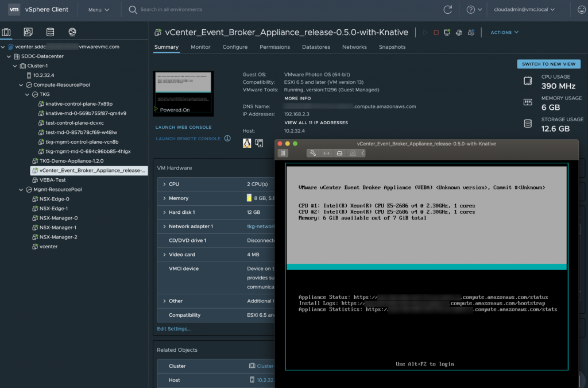The width and height of the screenshot is (588, 388).
Task: Open Help via the question mark icon
Action: [x=470, y=9]
